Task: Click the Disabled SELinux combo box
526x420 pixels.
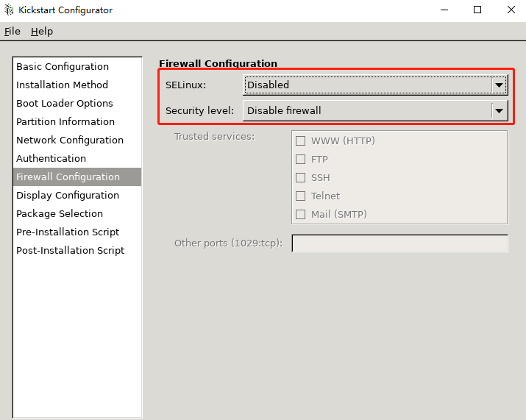Action: (x=375, y=85)
